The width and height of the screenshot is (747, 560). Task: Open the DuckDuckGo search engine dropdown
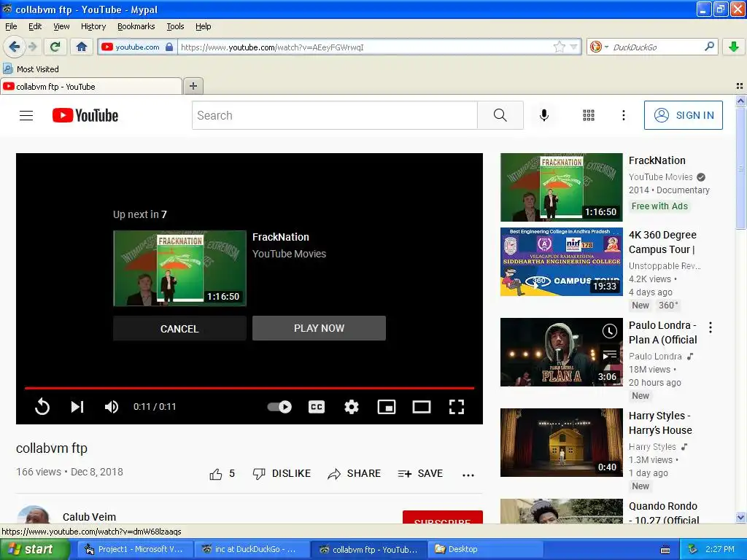[600, 47]
